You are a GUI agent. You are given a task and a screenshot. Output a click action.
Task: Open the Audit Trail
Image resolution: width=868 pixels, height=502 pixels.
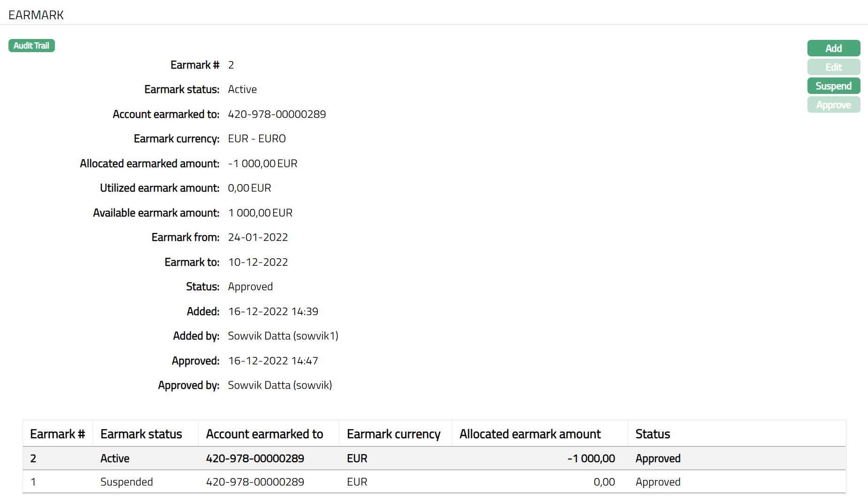pyautogui.click(x=31, y=46)
